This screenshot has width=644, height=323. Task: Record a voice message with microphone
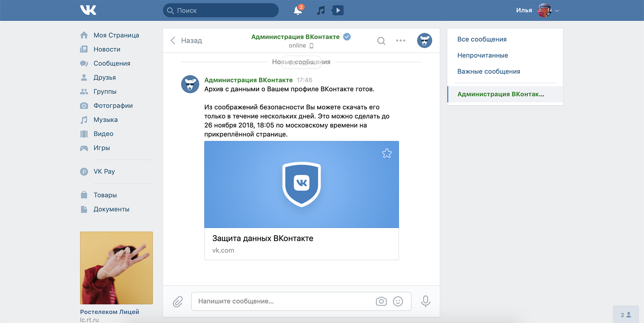pos(425,301)
